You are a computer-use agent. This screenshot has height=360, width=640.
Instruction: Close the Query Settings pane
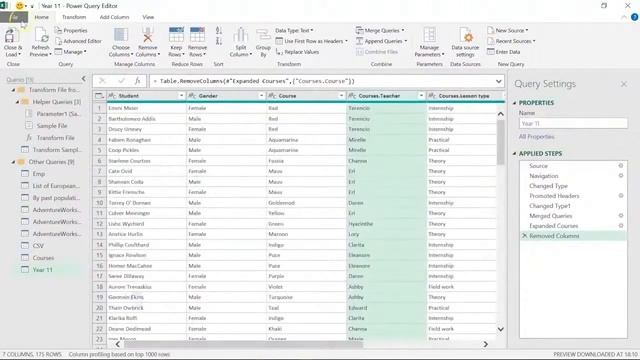point(624,84)
